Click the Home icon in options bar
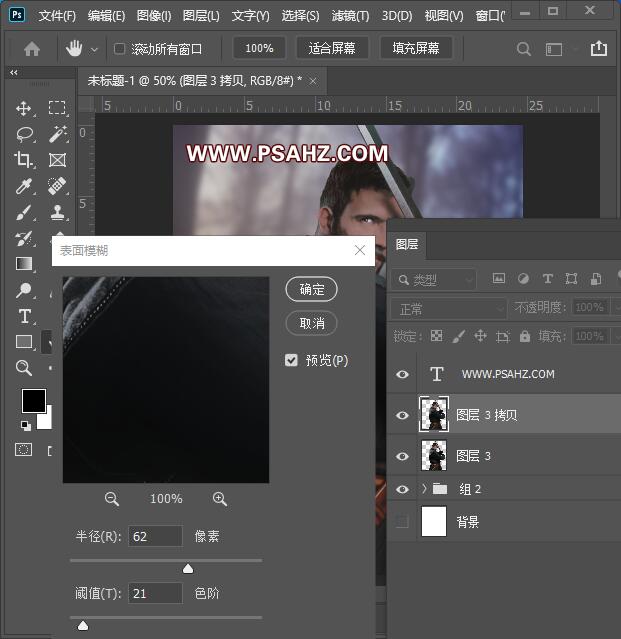The height and width of the screenshot is (639, 621). [32, 49]
